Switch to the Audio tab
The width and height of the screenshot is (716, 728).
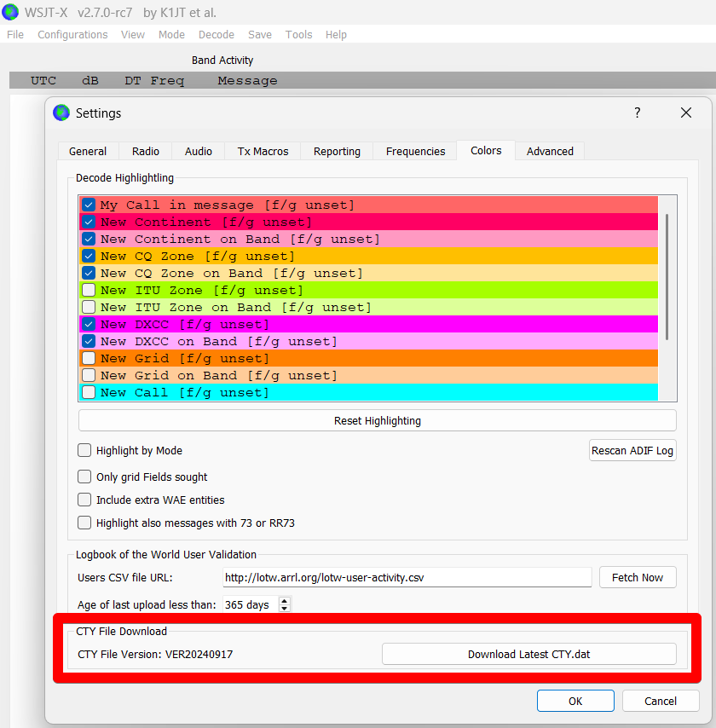[x=199, y=152]
